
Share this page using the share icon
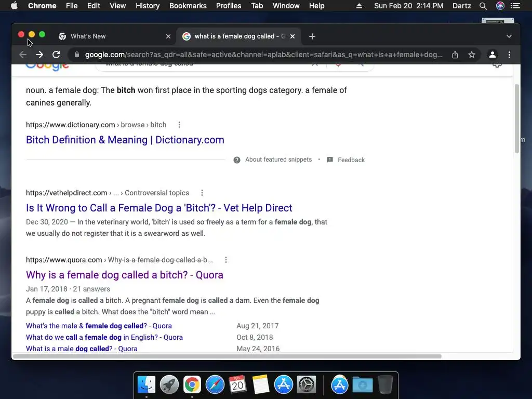coord(455,55)
